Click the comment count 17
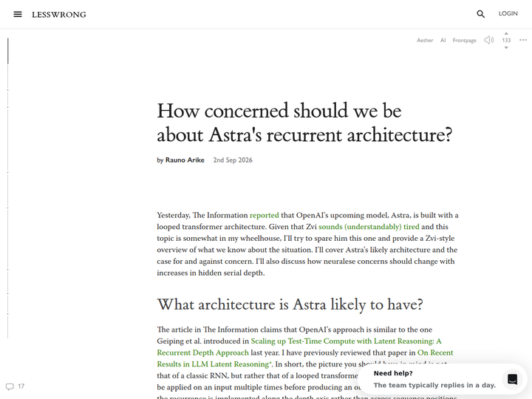Viewport: 532px width, 399px height. click(21, 386)
